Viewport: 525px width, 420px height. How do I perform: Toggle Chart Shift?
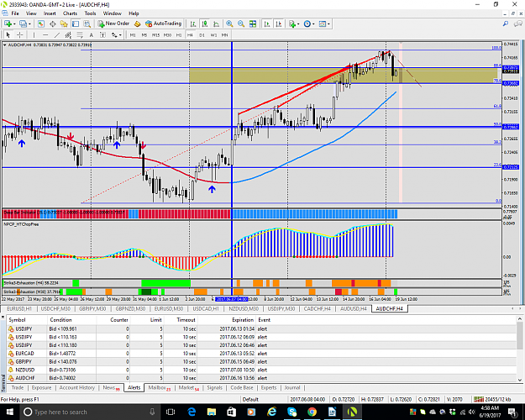(279, 24)
